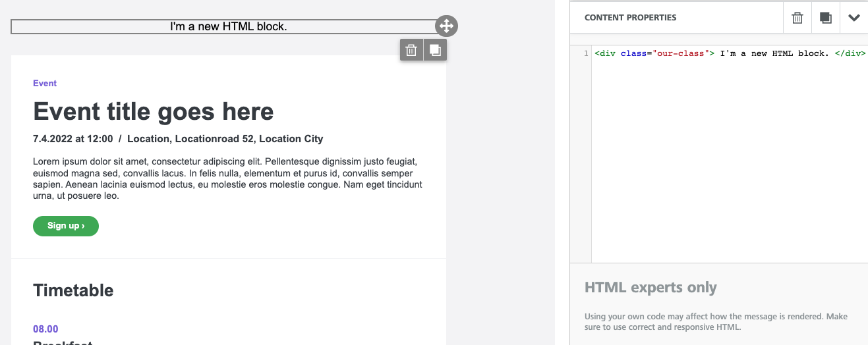Click duplicate icon in Content Properties header
This screenshot has width=868, height=345.
[x=825, y=18]
